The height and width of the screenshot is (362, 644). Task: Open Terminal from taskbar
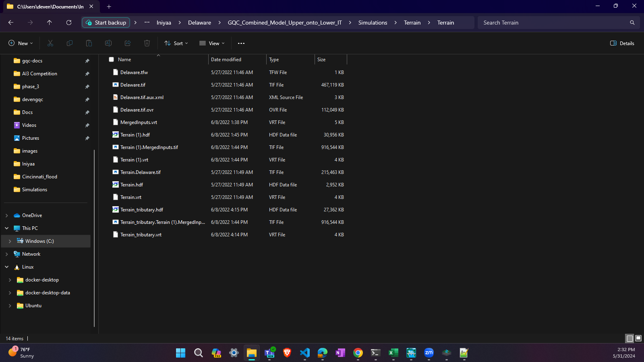(x=376, y=353)
